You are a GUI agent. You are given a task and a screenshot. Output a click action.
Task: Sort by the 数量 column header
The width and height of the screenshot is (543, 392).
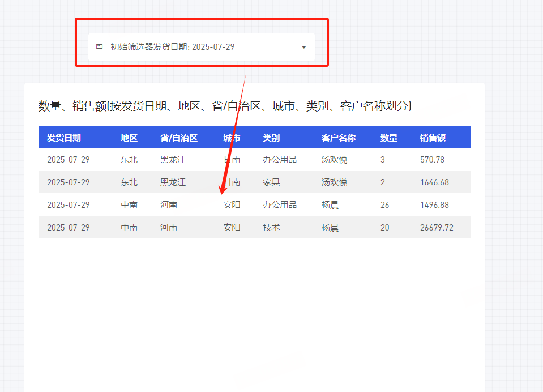[389, 138]
